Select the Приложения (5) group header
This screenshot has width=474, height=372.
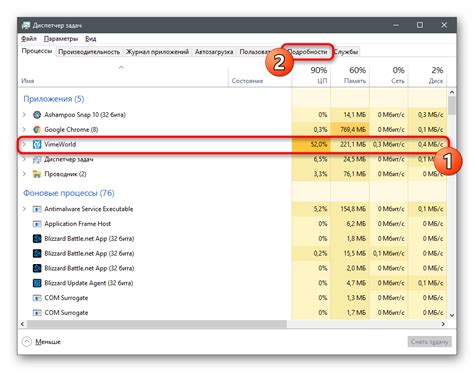[x=54, y=99]
